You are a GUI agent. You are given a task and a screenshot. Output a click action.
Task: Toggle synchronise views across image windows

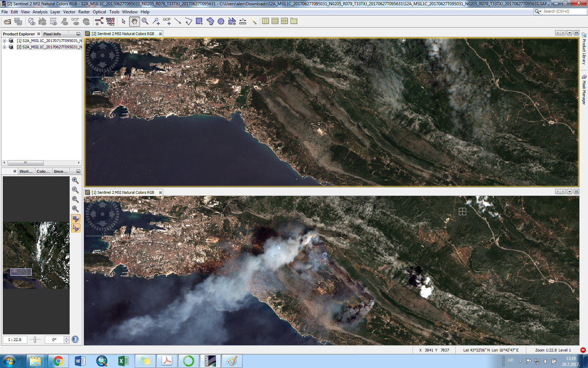[x=76, y=219]
